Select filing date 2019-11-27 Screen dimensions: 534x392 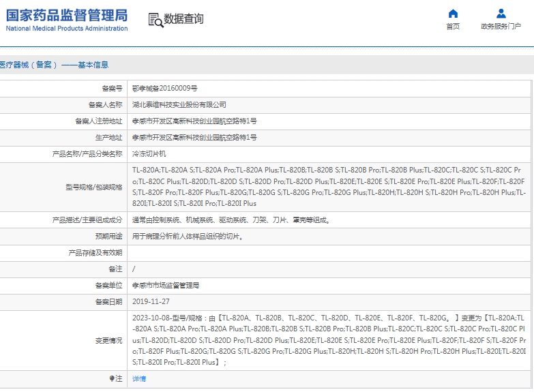click(151, 301)
